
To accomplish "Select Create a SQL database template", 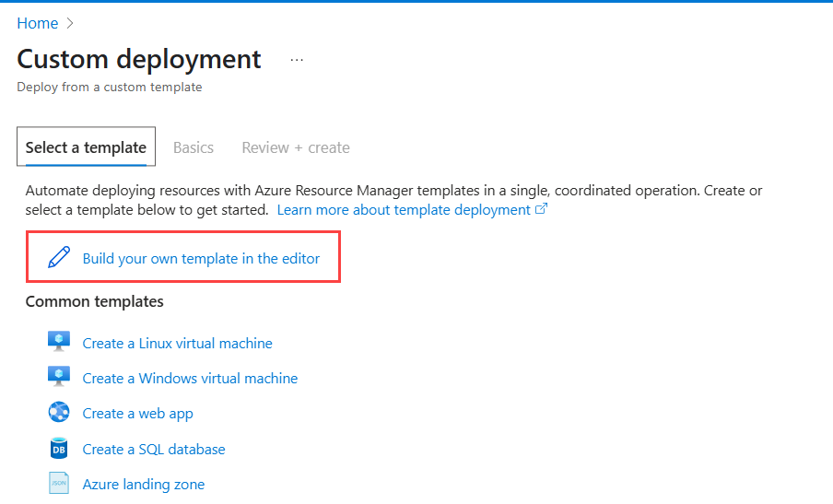I will 154,450.
